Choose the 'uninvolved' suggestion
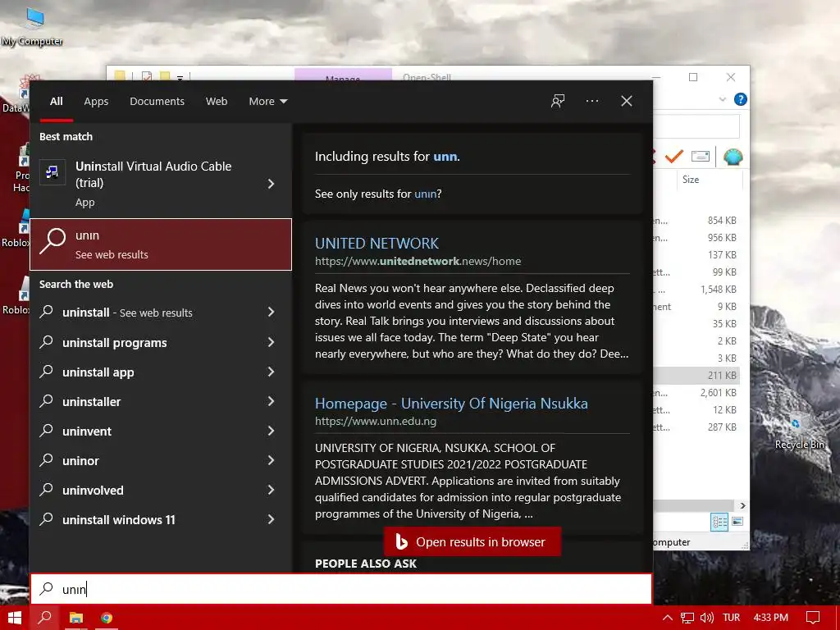 pos(93,490)
